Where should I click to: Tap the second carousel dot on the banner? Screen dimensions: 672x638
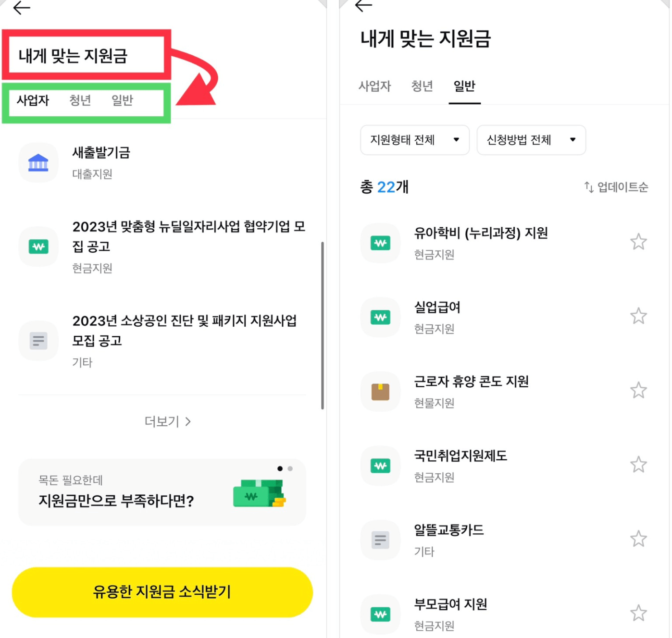click(290, 468)
